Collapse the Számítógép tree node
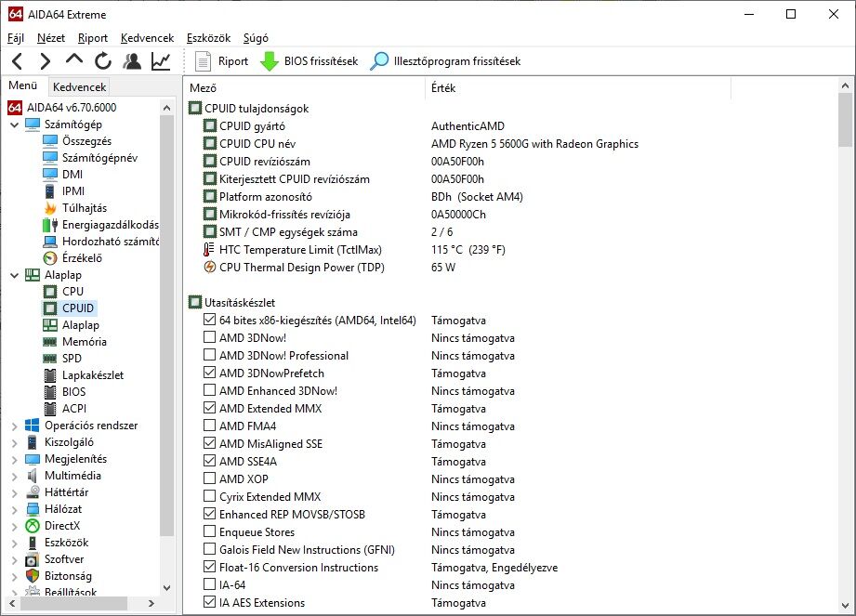 pos(14,125)
